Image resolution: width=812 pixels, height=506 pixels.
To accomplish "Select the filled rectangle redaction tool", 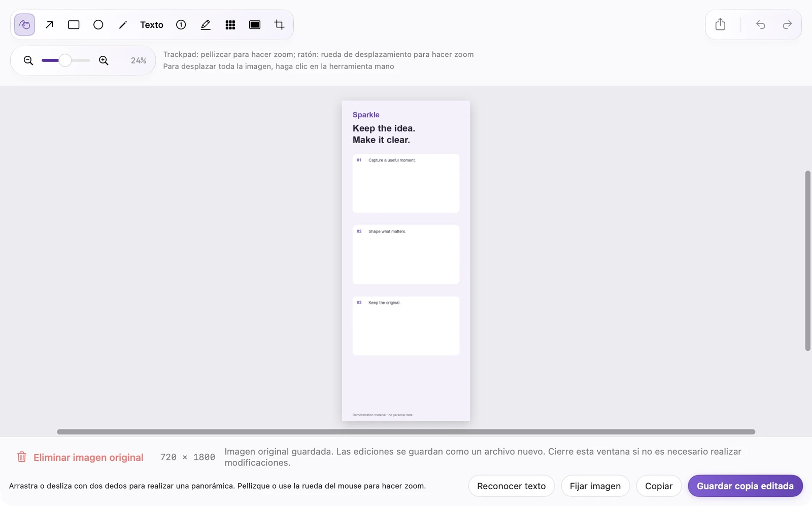I will pyautogui.click(x=255, y=25).
